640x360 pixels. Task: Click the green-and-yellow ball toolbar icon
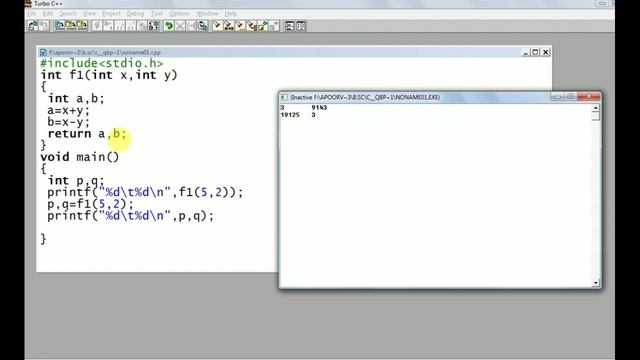click(263, 26)
